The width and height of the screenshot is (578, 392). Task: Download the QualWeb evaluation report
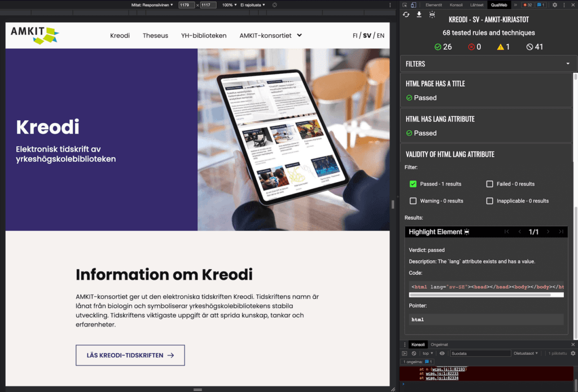[419, 14]
